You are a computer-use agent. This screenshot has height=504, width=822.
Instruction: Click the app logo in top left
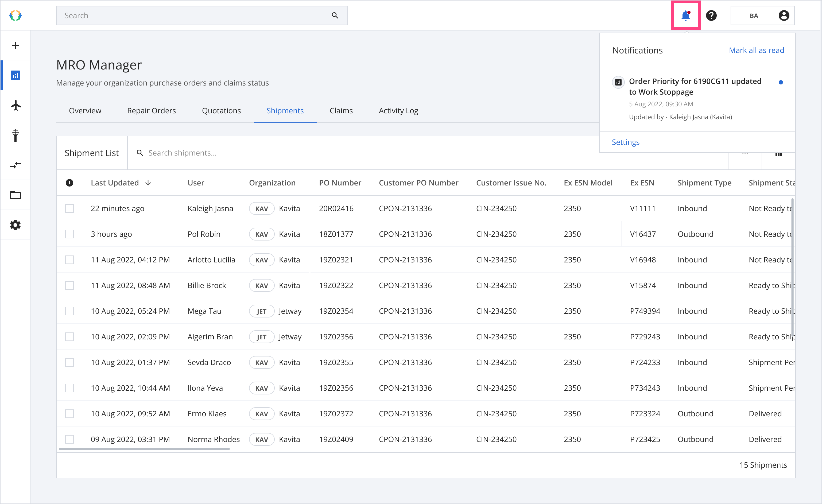click(15, 15)
